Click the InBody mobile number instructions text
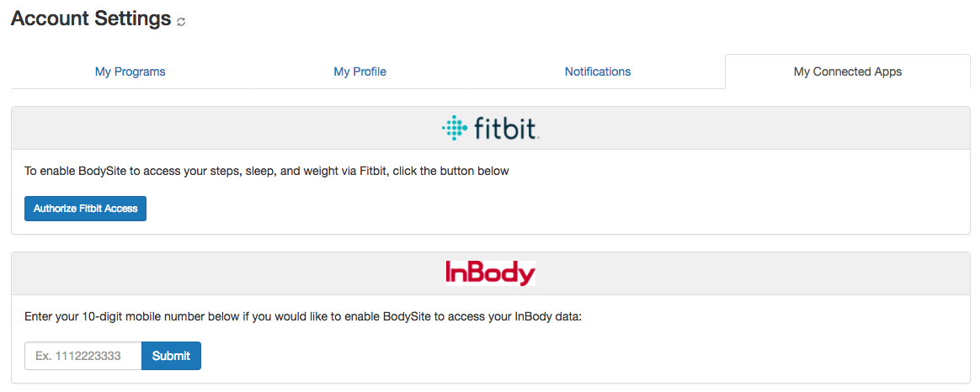This screenshot has width=980, height=392. (303, 316)
